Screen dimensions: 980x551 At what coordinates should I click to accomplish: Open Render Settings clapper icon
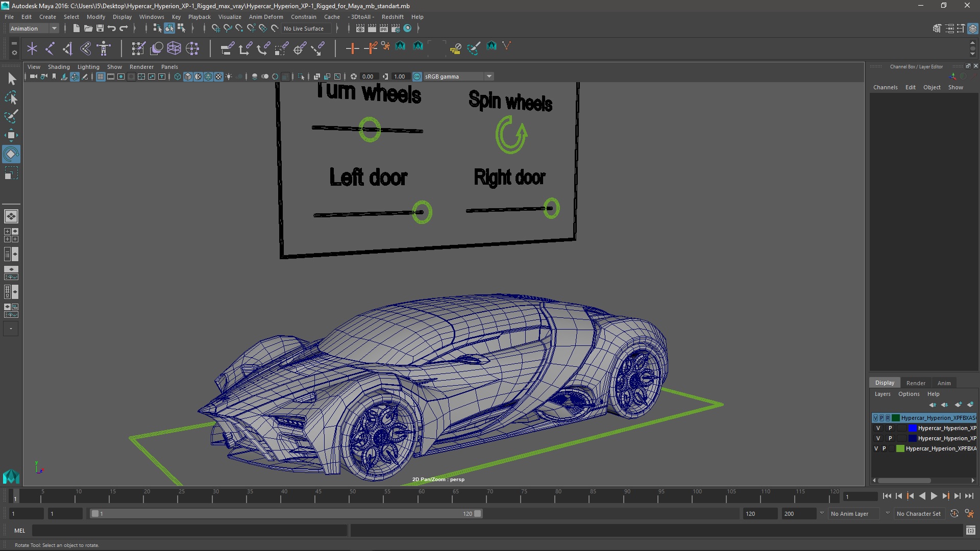395,29
